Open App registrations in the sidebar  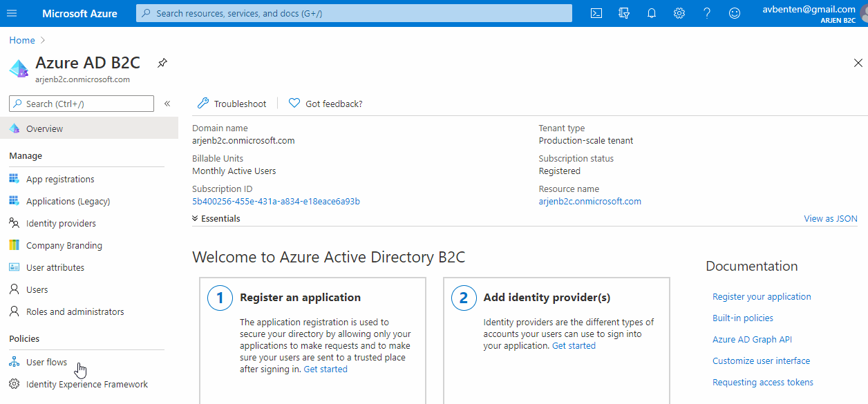60,179
